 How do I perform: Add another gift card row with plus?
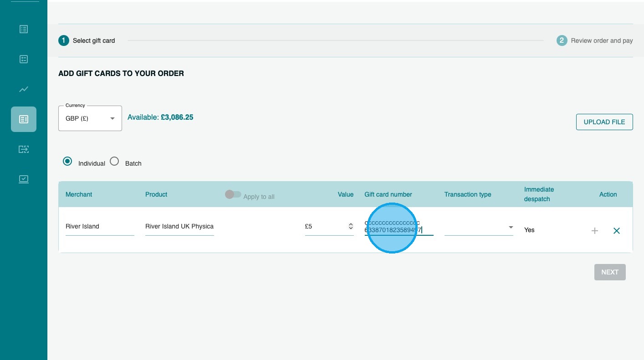click(x=594, y=231)
